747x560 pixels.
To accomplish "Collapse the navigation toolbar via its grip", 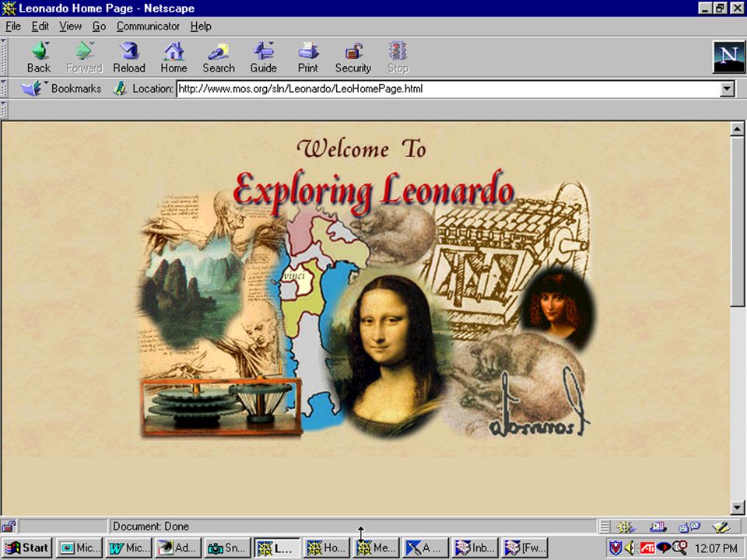I will (4, 57).
